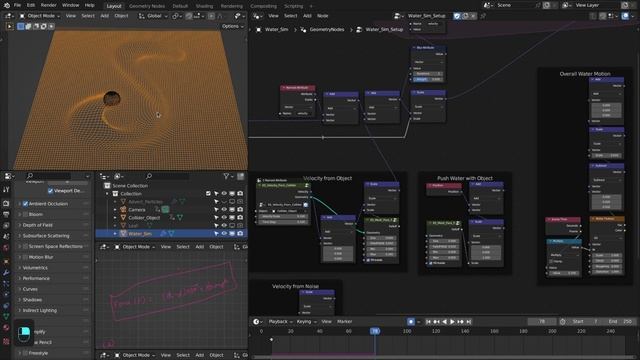Open the Modifiers wrench properties tab

point(6,272)
